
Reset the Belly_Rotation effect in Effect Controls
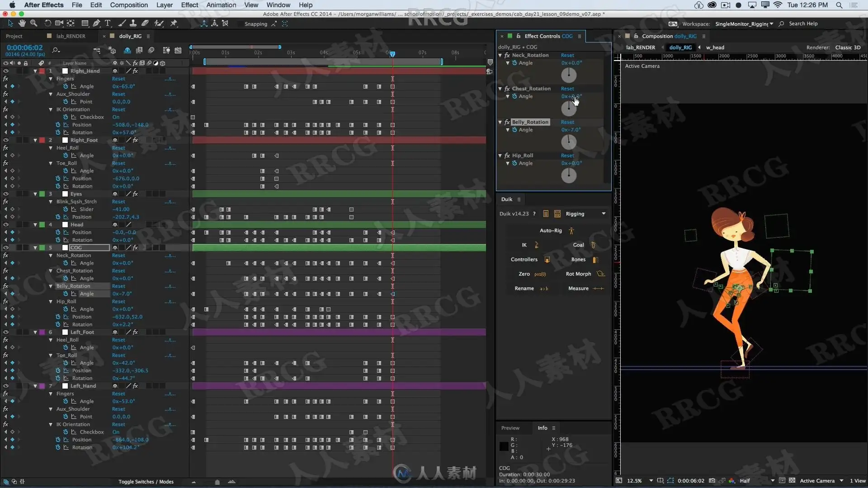tap(567, 122)
